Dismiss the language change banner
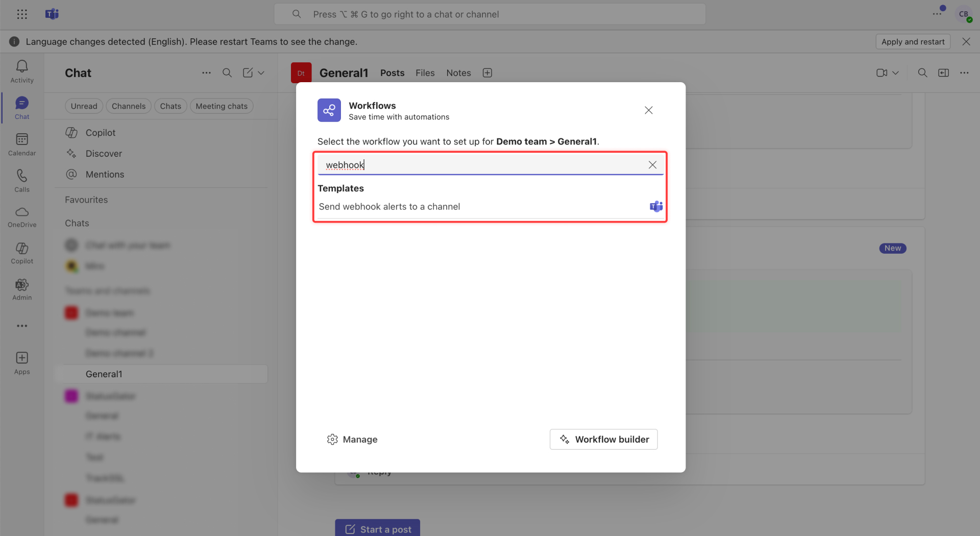Image resolution: width=980 pixels, height=536 pixels. (x=966, y=42)
